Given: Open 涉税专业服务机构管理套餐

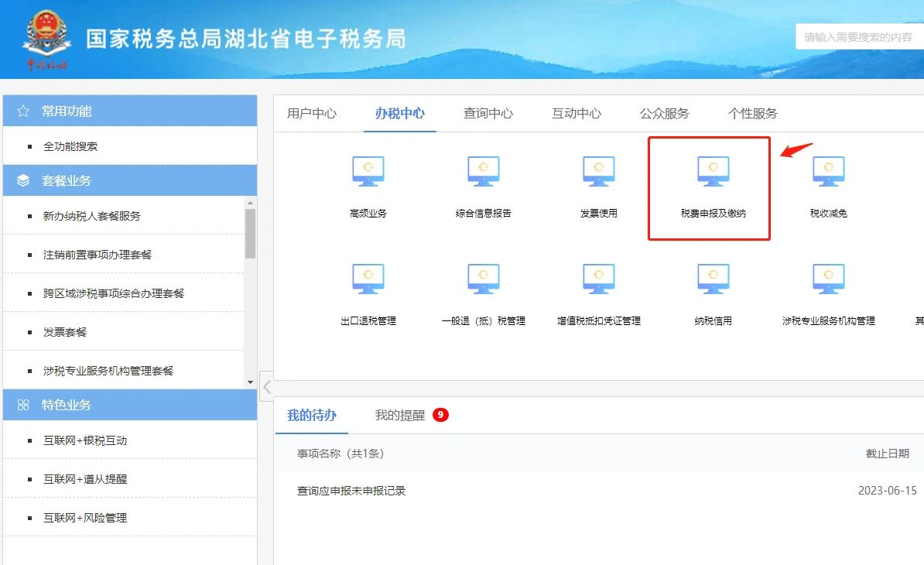Looking at the screenshot, I should (108, 371).
